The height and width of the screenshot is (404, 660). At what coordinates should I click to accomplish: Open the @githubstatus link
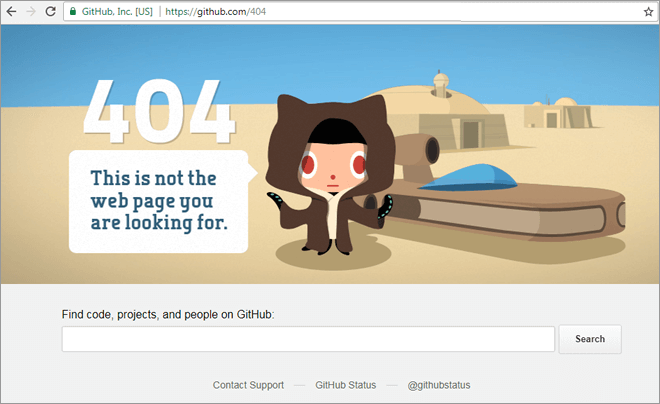coord(439,385)
